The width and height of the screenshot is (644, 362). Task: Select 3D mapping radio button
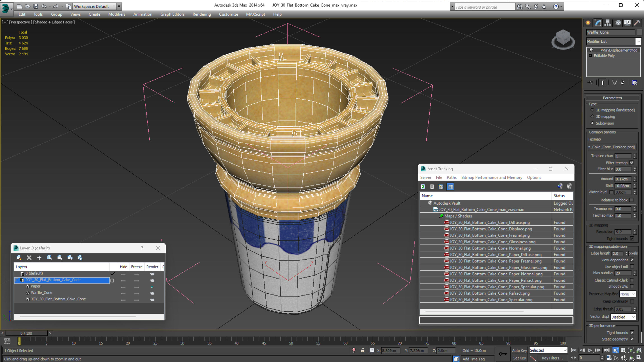click(x=592, y=116)
